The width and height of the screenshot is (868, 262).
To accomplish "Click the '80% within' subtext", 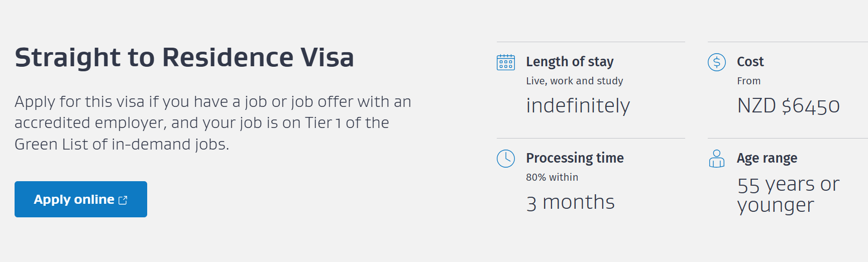I will (x=552, y=177).
